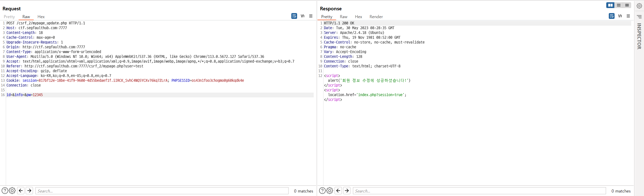Open search settings gear below Response panel

pyautogui.click(x=330, y=191)
